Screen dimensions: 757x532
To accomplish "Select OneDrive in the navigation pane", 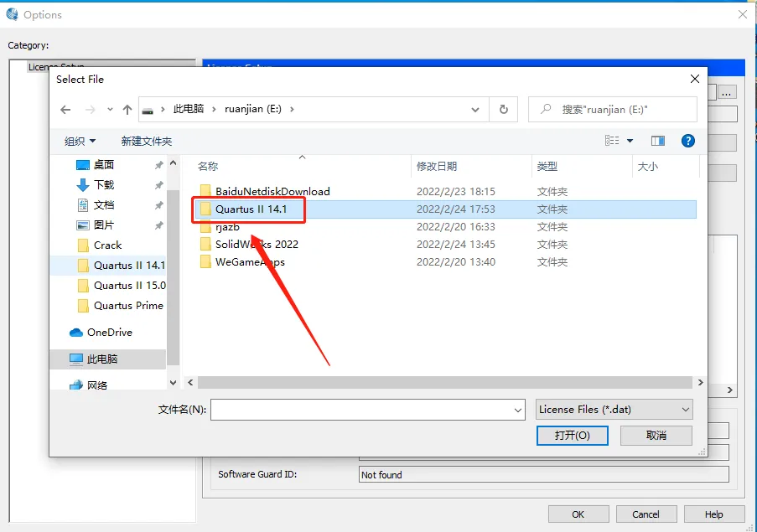I will (x=110, y=333).
